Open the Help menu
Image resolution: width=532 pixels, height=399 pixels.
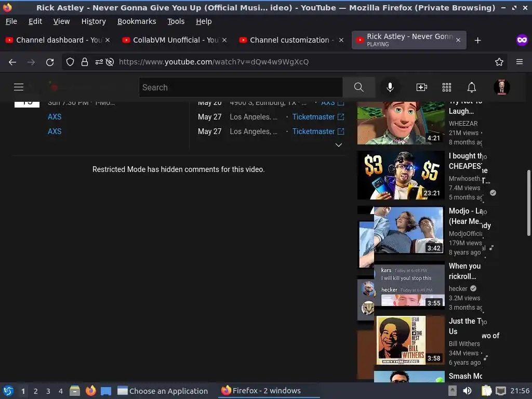(x=204, y=21)
